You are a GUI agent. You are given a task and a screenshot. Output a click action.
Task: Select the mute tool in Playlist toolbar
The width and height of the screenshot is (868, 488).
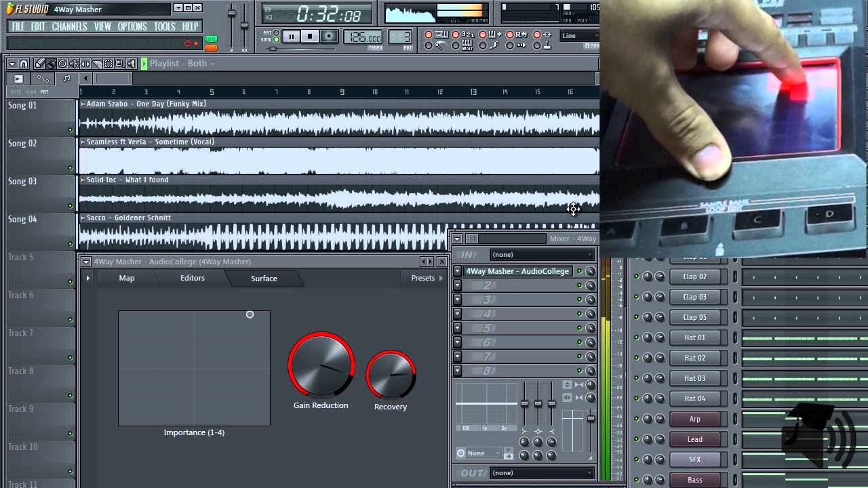(74, 64)
